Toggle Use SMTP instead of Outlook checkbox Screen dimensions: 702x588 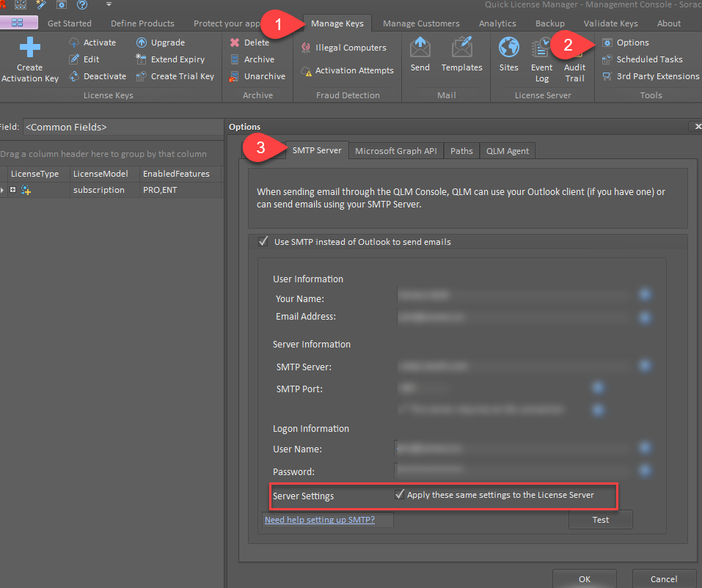[263, 241]
